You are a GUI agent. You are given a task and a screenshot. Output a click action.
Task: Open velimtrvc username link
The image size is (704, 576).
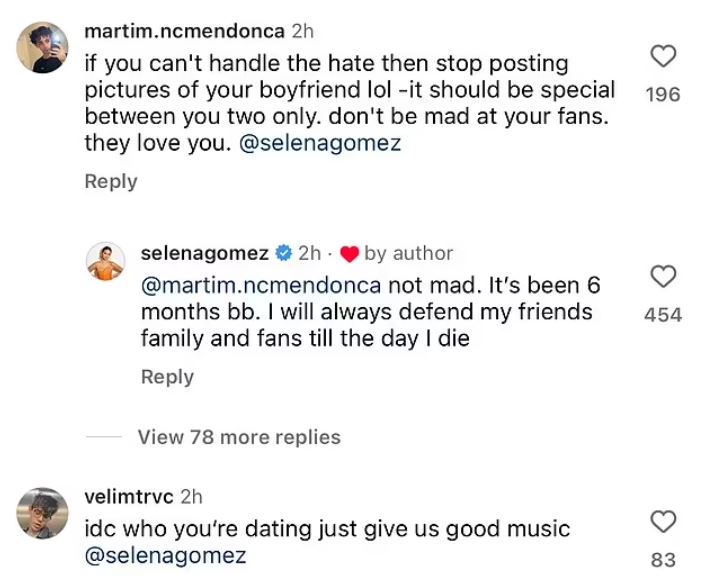(x=130, y=497)
